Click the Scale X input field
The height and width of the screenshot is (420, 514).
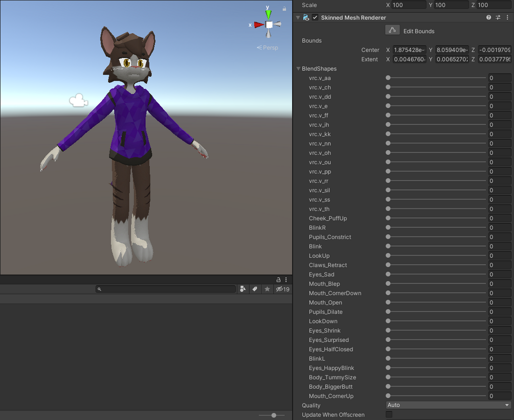[x=409, y=5]
